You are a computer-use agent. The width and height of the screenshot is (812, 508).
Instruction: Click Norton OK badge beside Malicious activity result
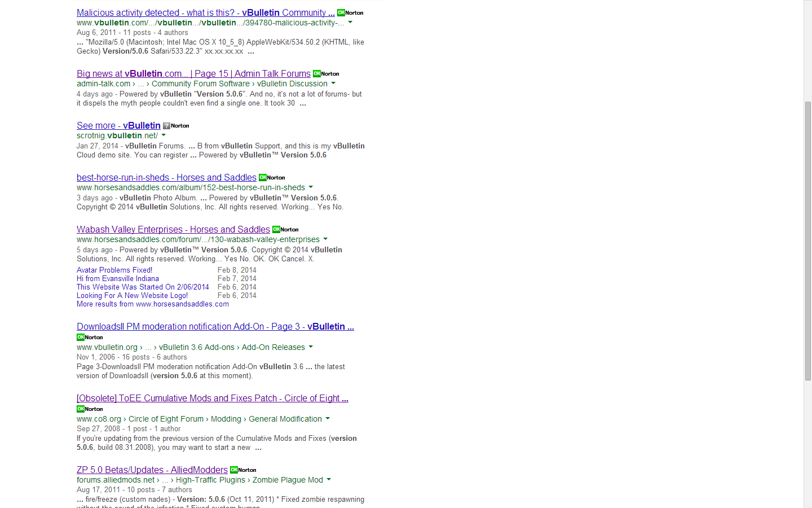tap(350, 12)
